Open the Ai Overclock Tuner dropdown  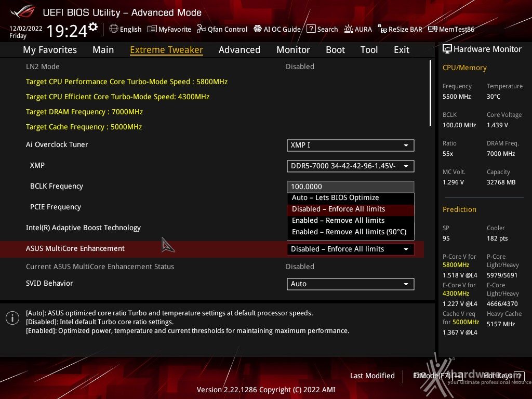(x=351, y=145)
